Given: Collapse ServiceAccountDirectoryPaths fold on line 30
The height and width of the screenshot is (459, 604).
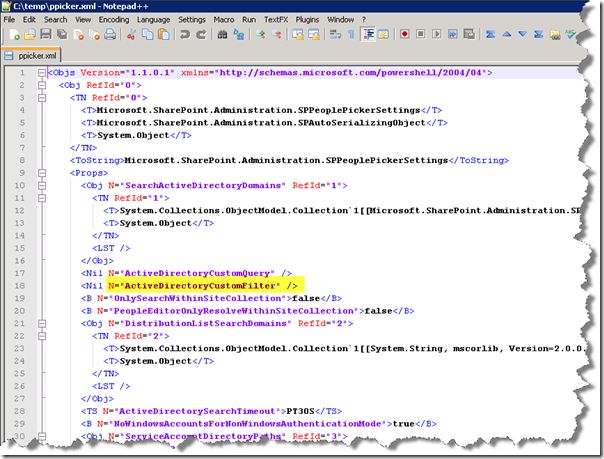Looking at the screenshot, I should coord(42,436).
